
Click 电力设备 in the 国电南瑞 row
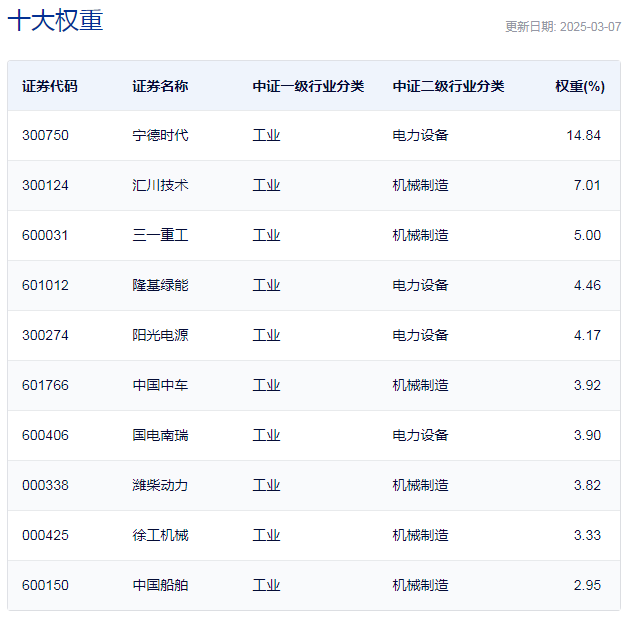pyautogui.click(x=420, y=435)
